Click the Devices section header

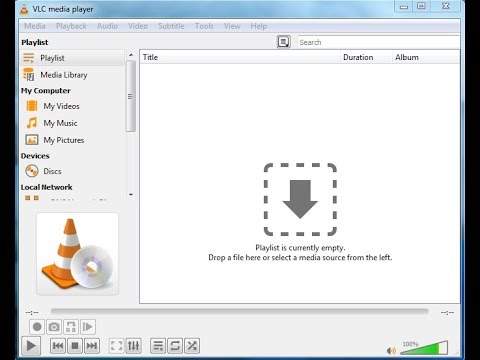coord(35,156)
